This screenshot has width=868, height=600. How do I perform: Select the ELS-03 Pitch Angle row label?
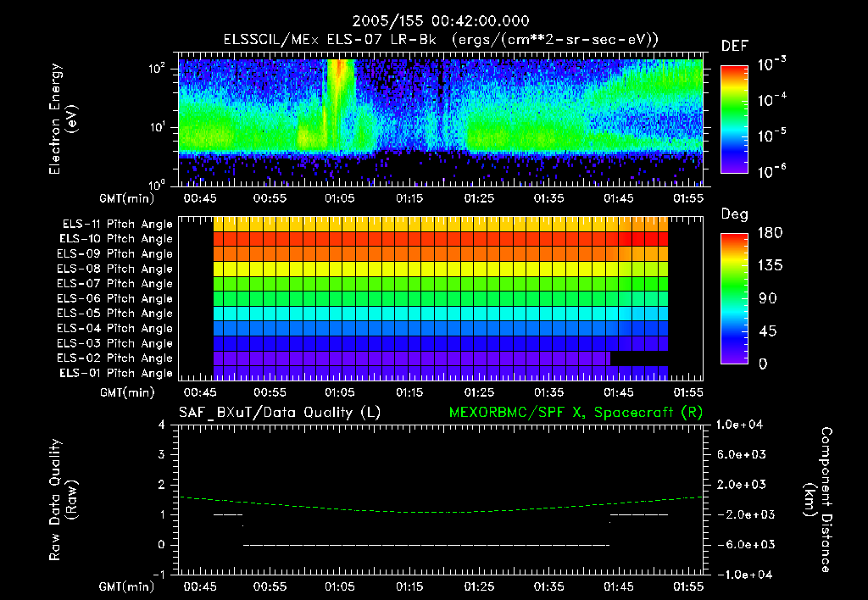[x=114, y=344]
